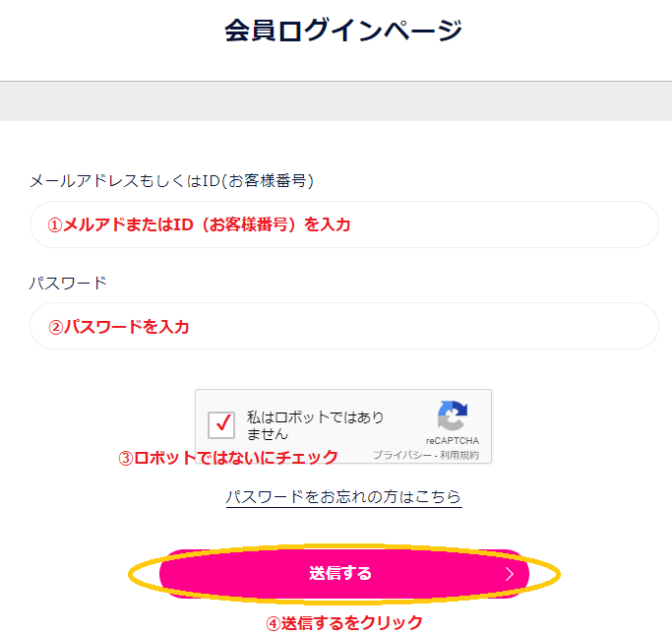
Task: Click the gray banner strip below the heading
Action: point(336,100)
